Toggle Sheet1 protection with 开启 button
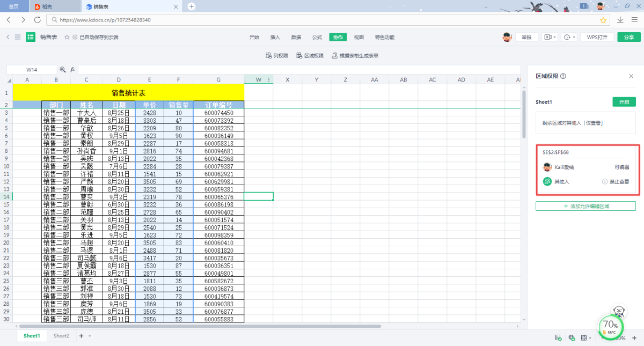Image resolution: width=644 pixels, height=346 pixels. tap(624, 102)
